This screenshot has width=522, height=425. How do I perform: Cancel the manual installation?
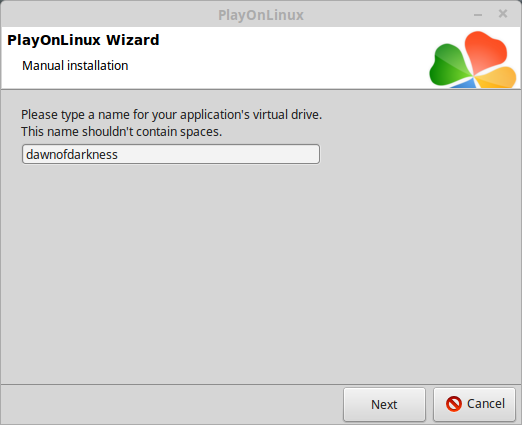click(474, 404)
